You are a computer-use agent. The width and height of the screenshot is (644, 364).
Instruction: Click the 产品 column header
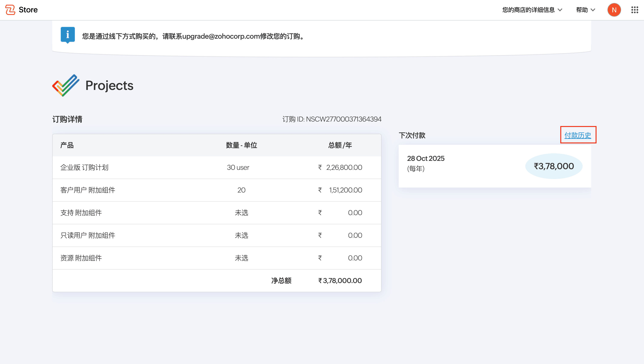point(67,145)
